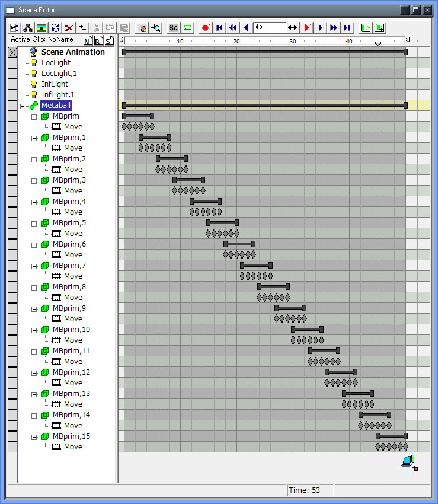
Task: Collapse the MBprim,15 node
Action: point(34,437)
